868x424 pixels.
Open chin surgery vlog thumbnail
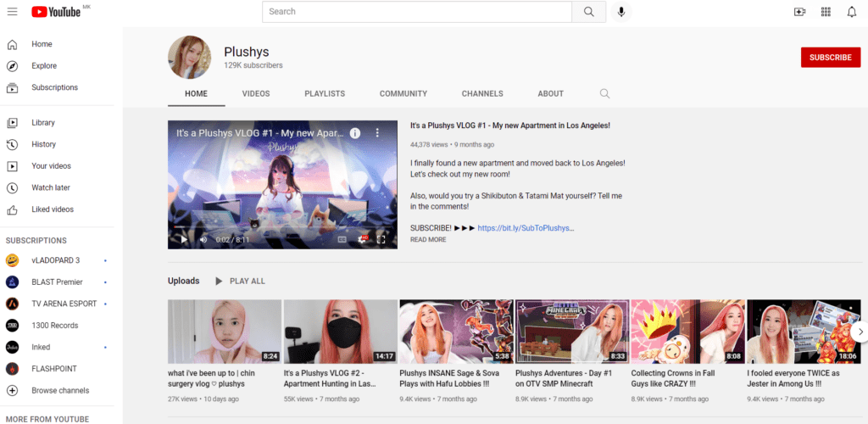click(x=224, y=332)
